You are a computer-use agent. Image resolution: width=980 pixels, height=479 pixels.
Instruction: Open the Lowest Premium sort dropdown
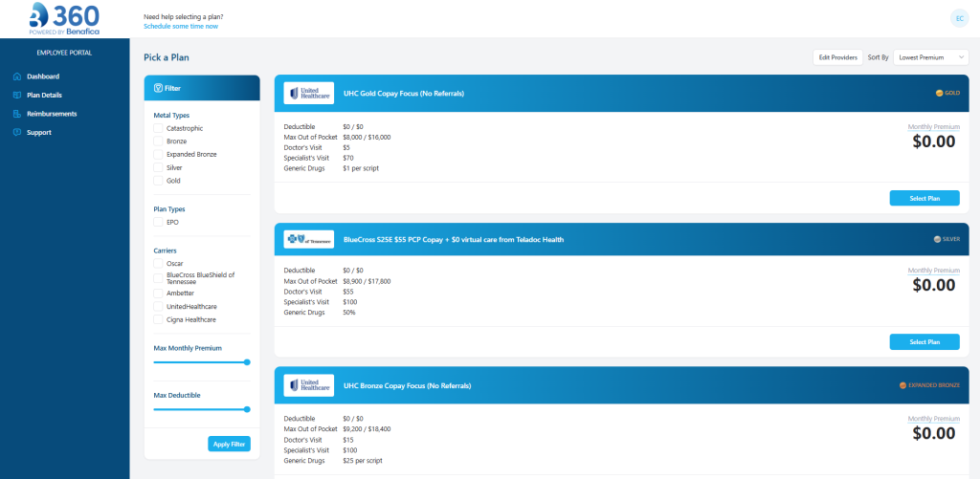click(931, 57)
